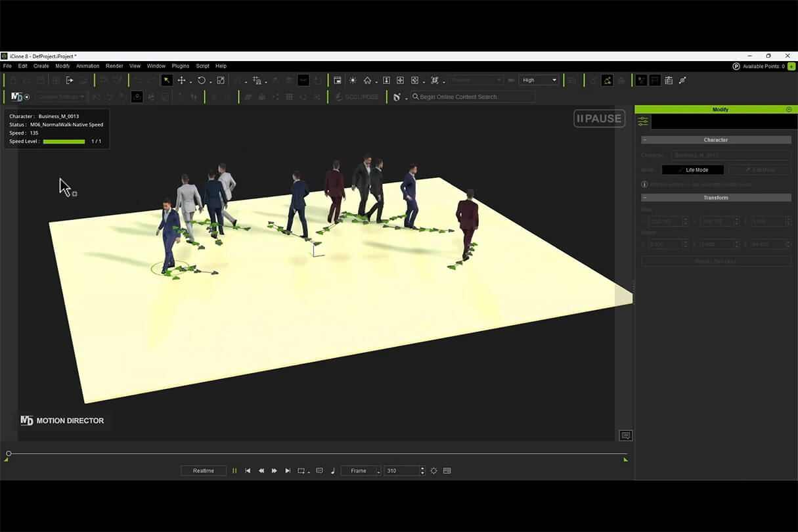The width and height of the screenshot is (798, 532).
Task: Collapse the Transform section
Action: [645, 198]
